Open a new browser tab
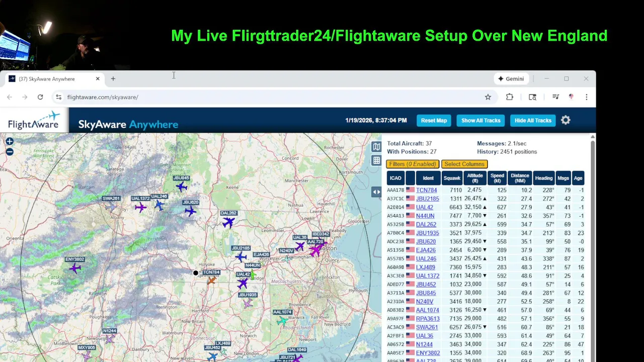 pyautogui.click(x=113, y=79)
